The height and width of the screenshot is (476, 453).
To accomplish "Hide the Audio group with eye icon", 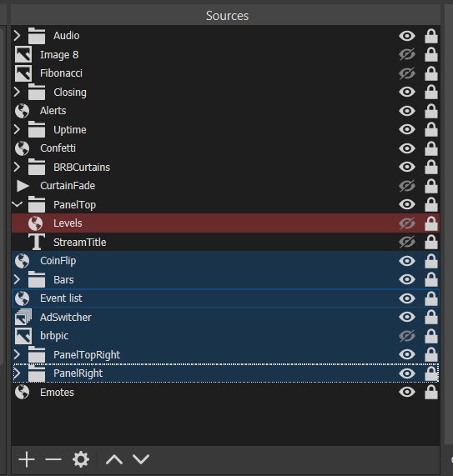I will 407,36.
